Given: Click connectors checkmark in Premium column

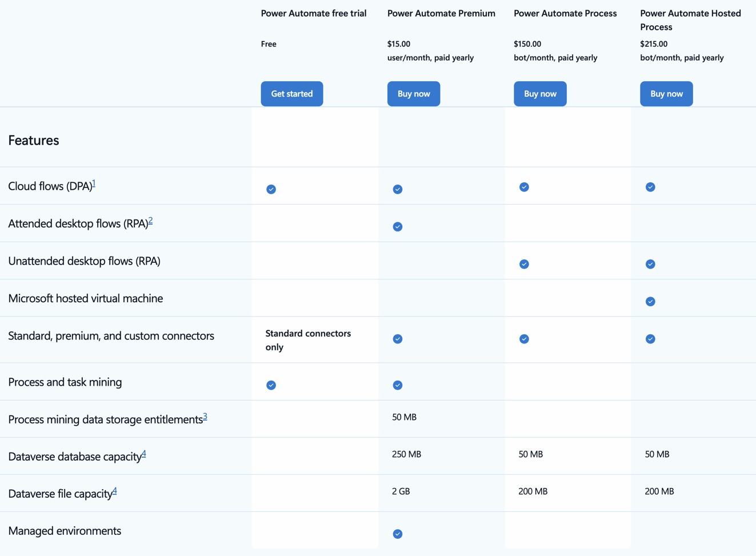Looking at the screenshot, I should coord(398,339).
